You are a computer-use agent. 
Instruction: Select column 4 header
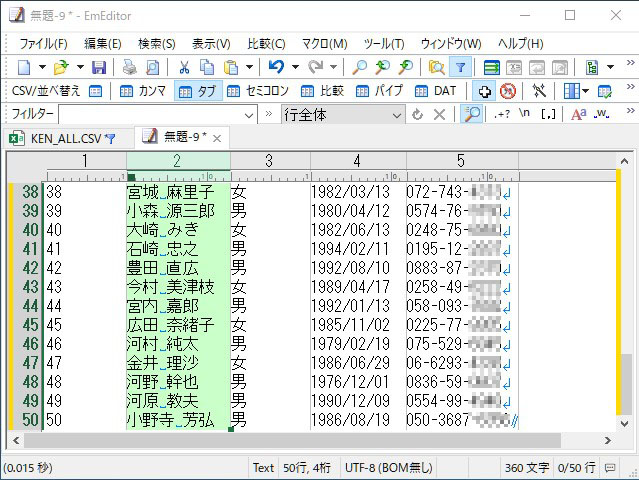click(358, 161)
